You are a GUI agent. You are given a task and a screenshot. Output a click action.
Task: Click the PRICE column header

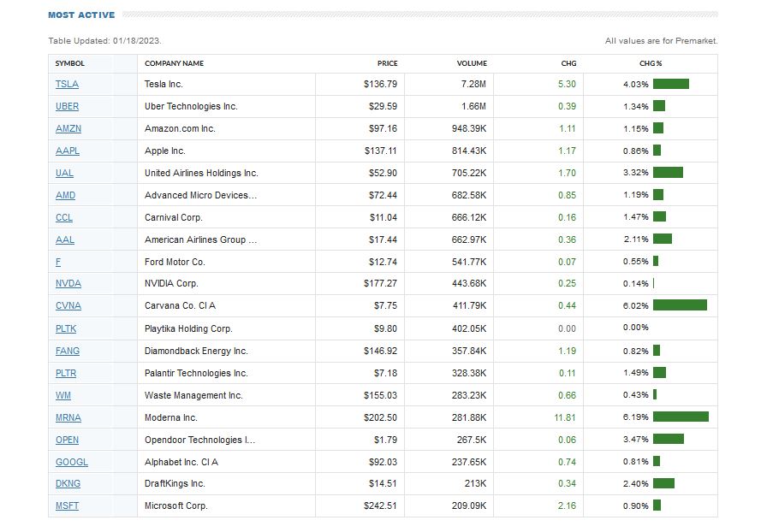[388, 63]
